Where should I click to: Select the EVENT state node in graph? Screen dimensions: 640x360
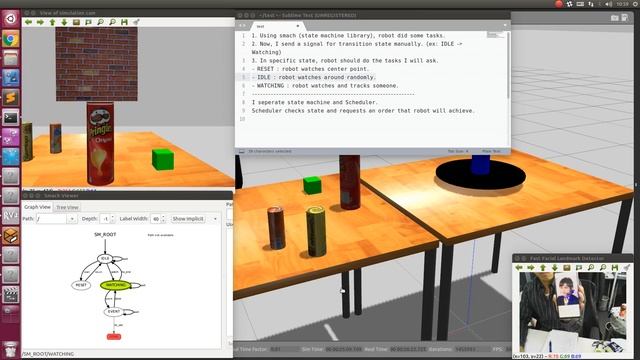point(113,312)
